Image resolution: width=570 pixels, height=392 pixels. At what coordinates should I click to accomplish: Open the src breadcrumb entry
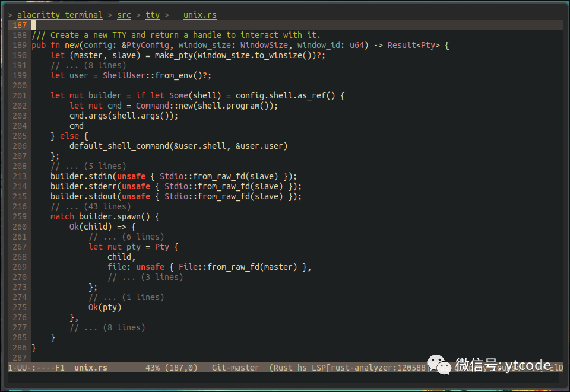[x=123, y=15]
